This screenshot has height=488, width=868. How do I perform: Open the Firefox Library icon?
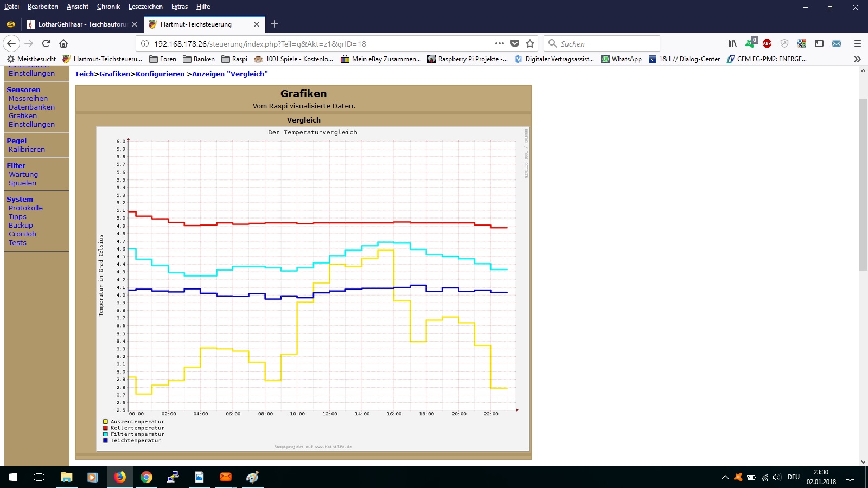pos(732,43)
